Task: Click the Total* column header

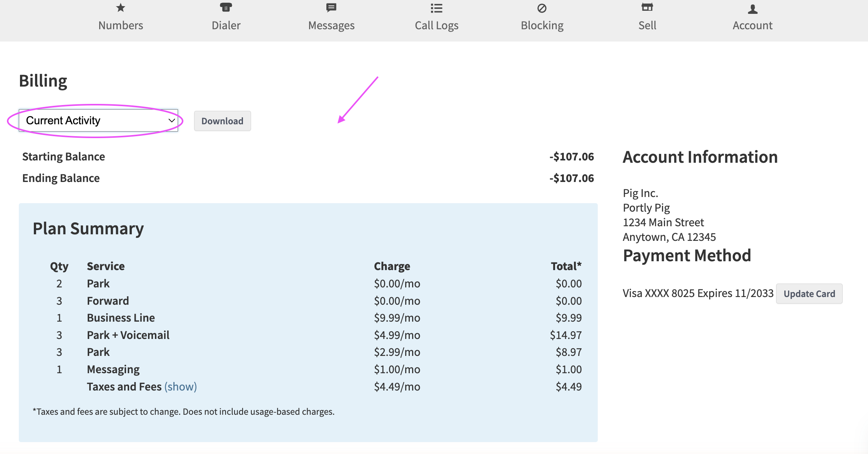Action: coord(566,266)
